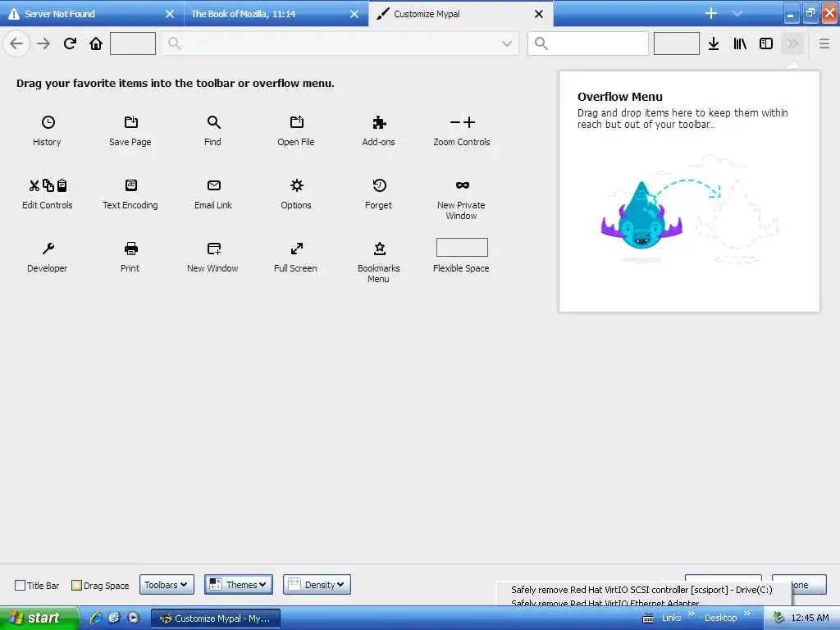Open the list all tabs chevron
The height and width of the screenshot is (630, 840).
[737, 13]
